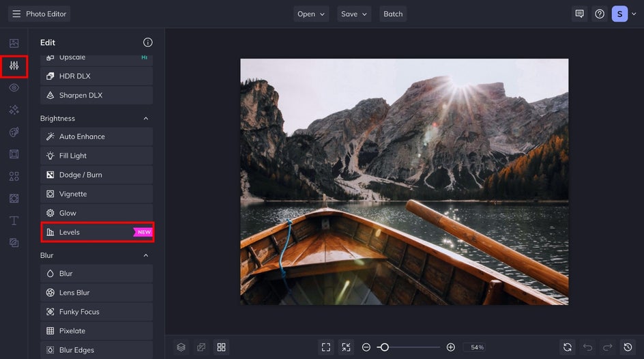Open the grid view icon in bottom bar
The image size is (644, 359).
221,347
